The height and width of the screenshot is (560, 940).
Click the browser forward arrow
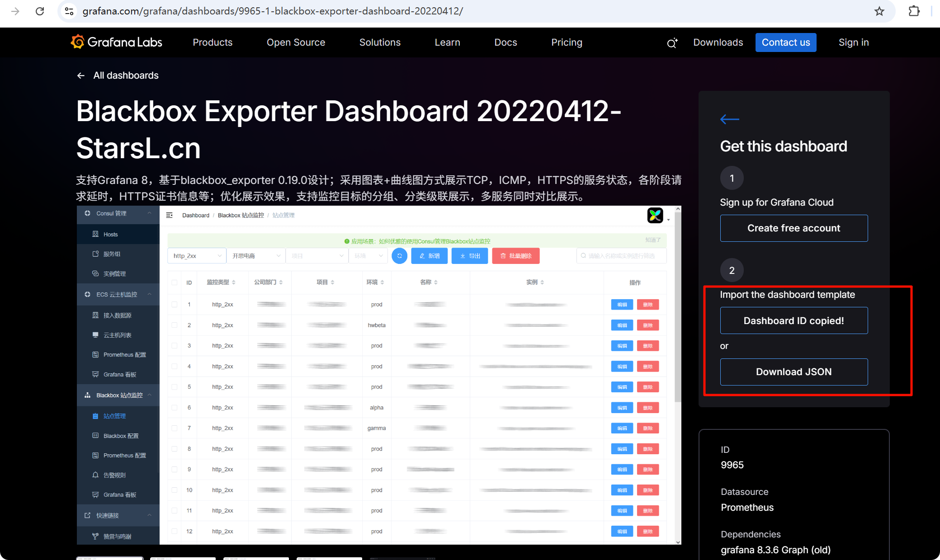(x=15, y=11)
